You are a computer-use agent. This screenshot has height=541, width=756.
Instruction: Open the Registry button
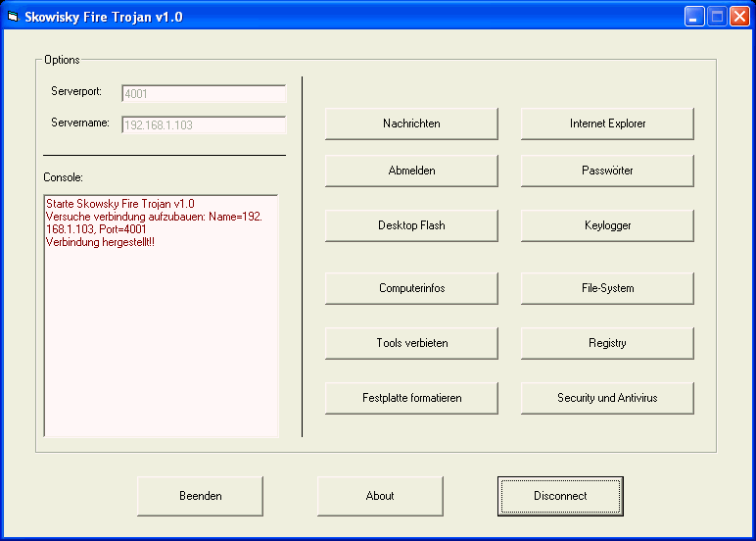(607, 343)
